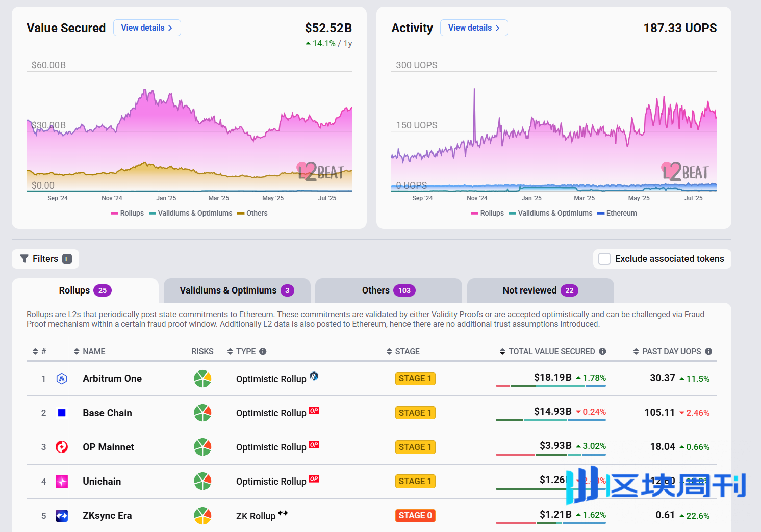The width and height of the screenshot is (761, 532).
Task: Click ZK stack arrows badge in ZKsync row
Action: click(283, 513)
